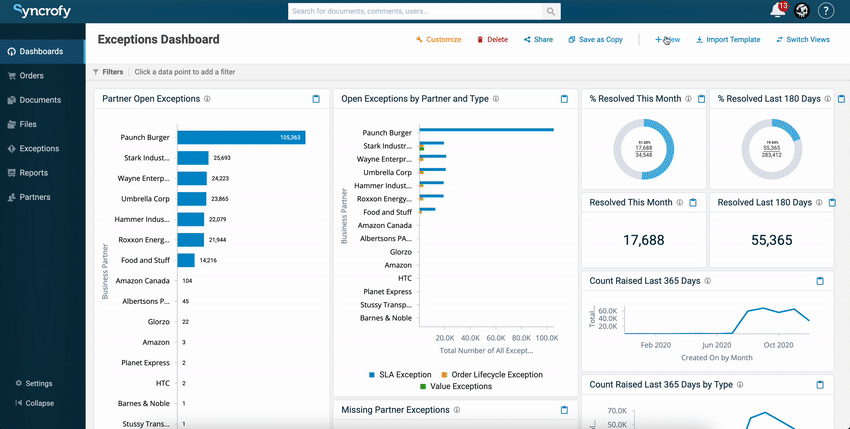Click info icon for % Resolved Last 180 Days
The image size is (850, 429).
[x=828, y=99]
